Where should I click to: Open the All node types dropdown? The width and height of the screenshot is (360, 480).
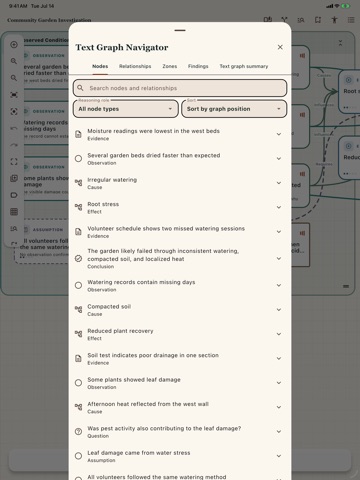click(126, 109)
